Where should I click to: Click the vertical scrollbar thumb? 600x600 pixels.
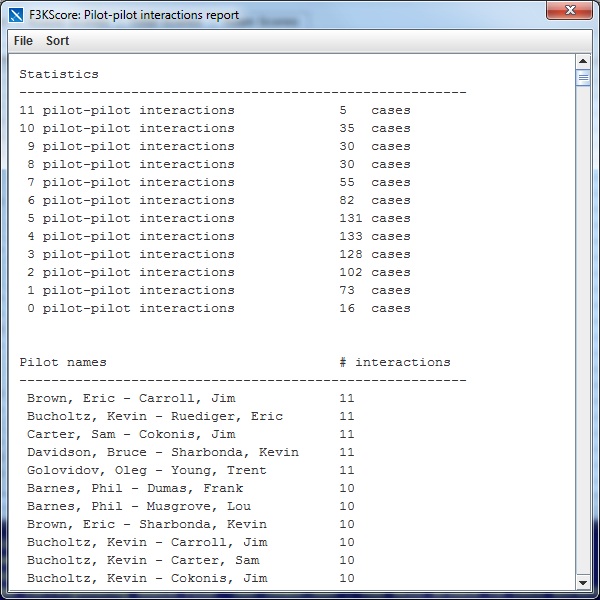583,78
